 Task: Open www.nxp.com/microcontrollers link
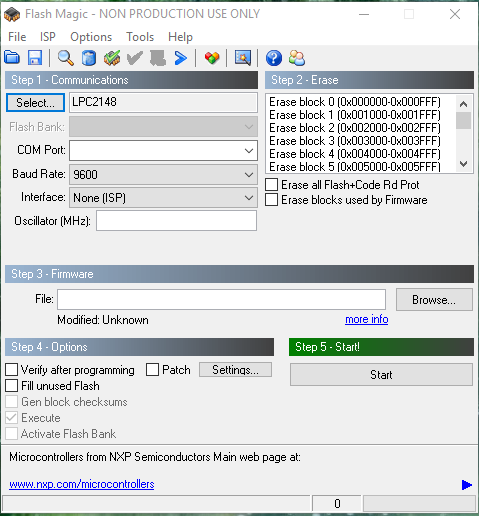point(82,484)
